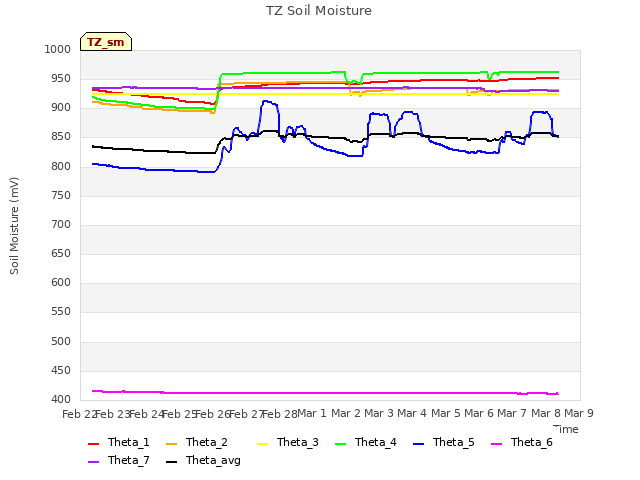Click the 950 y-axis tick label
This screenshot has height=480, width=640.
pyautogui.click(x=61, y=78)
